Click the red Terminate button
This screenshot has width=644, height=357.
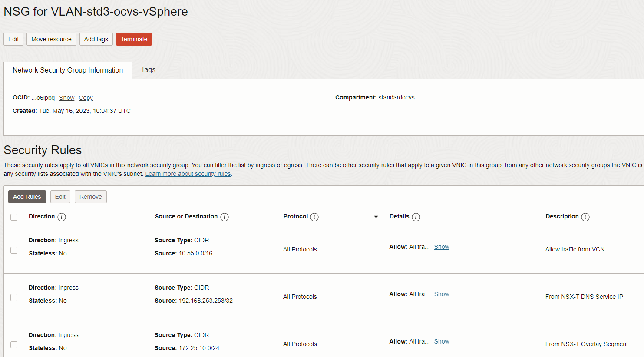tap(134, 39)
